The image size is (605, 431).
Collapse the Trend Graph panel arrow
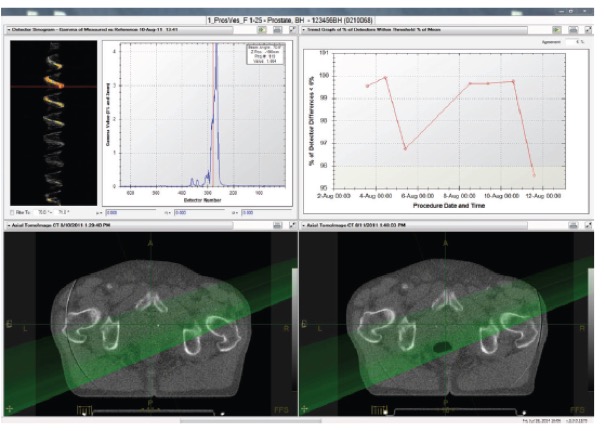(304, 30)
